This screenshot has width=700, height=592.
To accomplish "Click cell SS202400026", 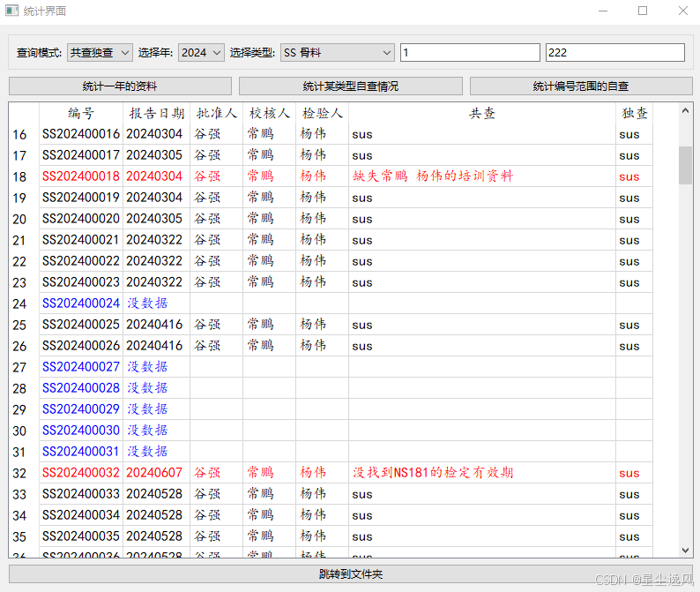I will pos(81,346).
